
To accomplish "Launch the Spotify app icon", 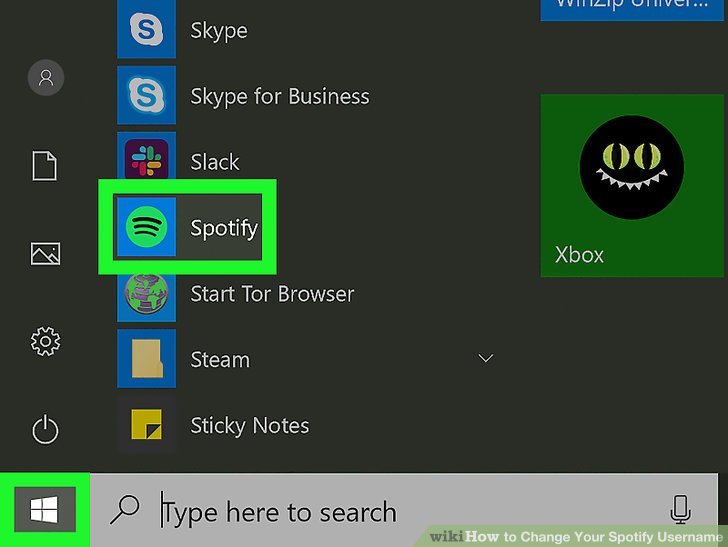I will [146, 227].
